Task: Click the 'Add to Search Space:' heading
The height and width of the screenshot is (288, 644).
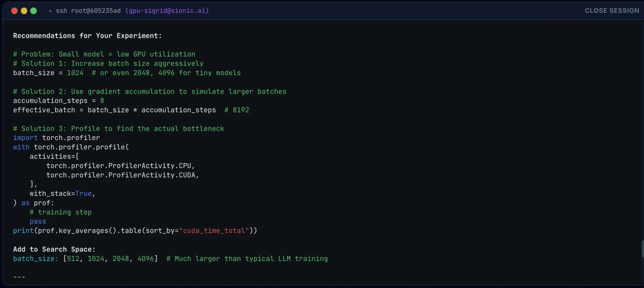Action: pyautogui.click(x=54, y=249)
